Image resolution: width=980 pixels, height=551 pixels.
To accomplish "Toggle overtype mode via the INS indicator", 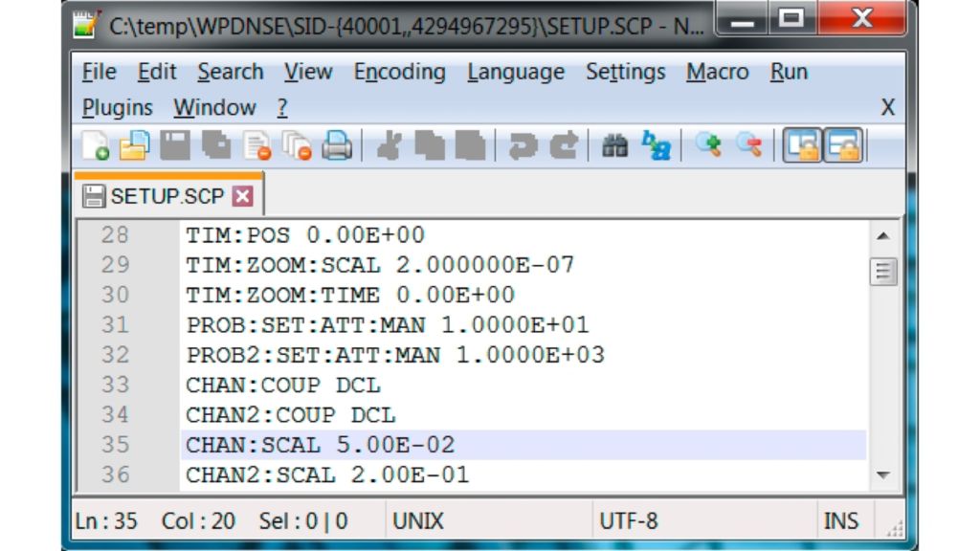I will point(842,520).
